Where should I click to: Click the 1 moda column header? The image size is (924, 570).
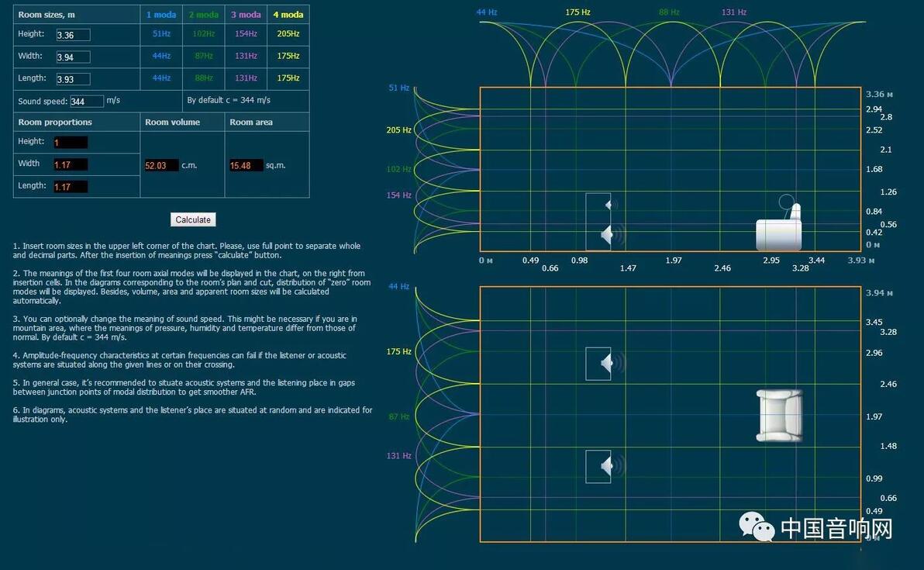(x=161, y=14)
